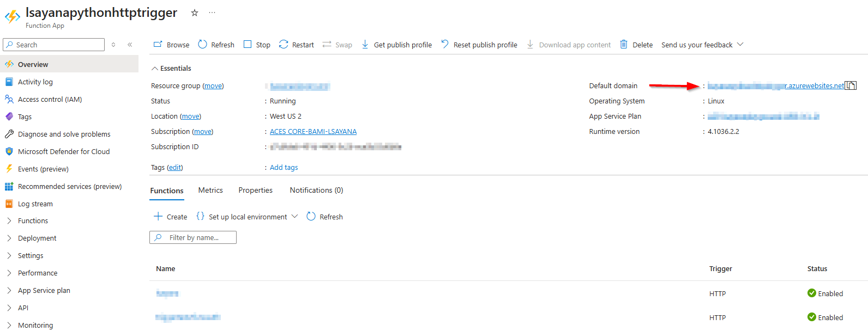Screen dimensions: 868x331
Task: Click the Refresh icon in the Functions tab
Action: (311, 216)
